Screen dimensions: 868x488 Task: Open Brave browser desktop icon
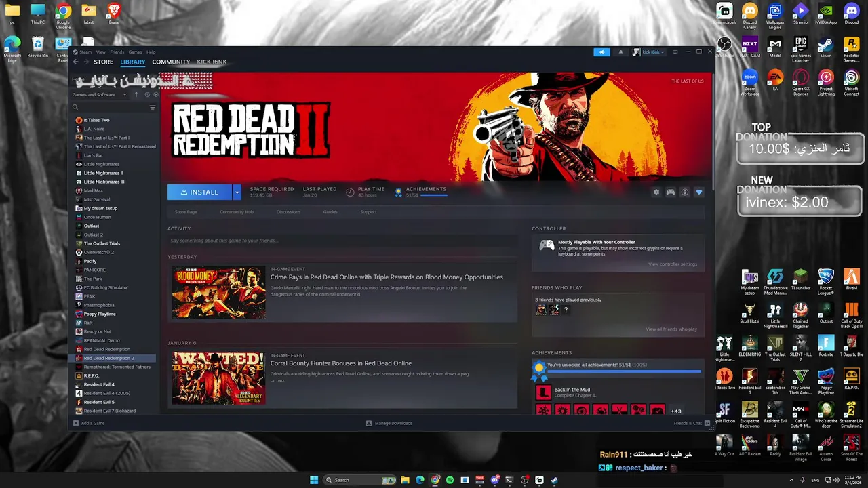114,14
